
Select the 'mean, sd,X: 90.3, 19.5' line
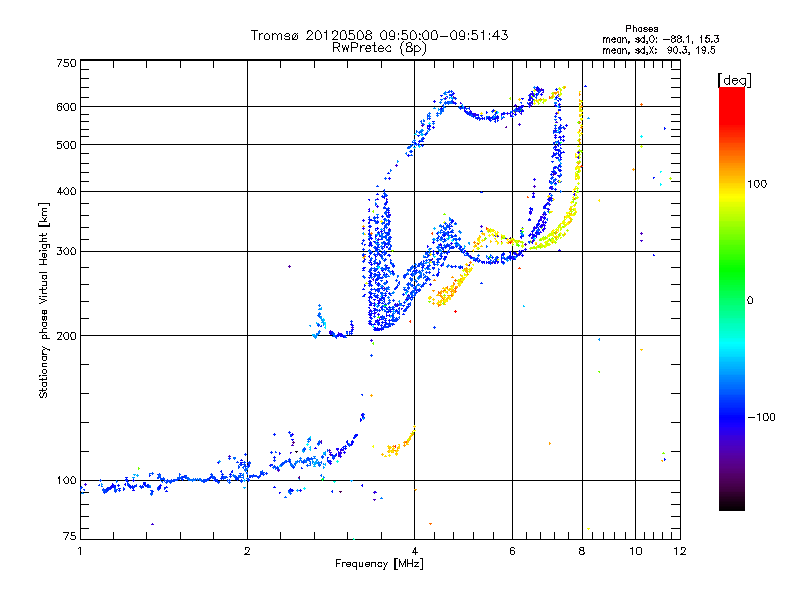click(659, 50)
